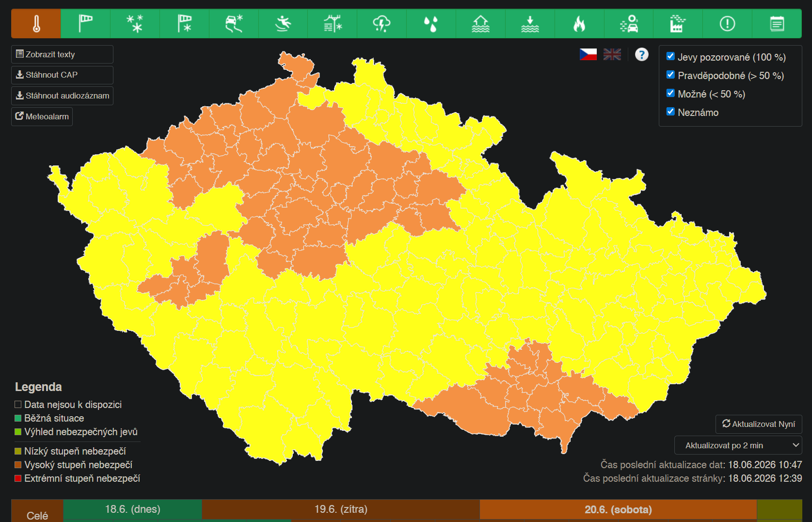Toggle Možné (< 50 %) checkbox

coord(671,93)
